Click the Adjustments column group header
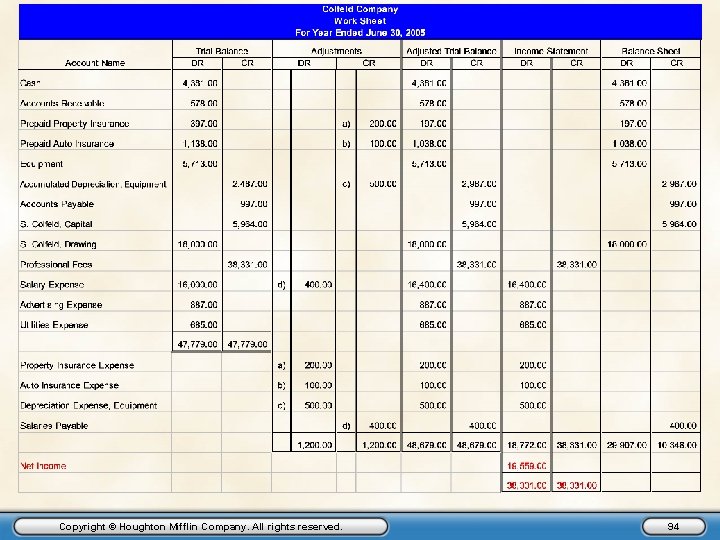Image resolution: width=720 pixels, height=540 pixels. tap(336, 51)
